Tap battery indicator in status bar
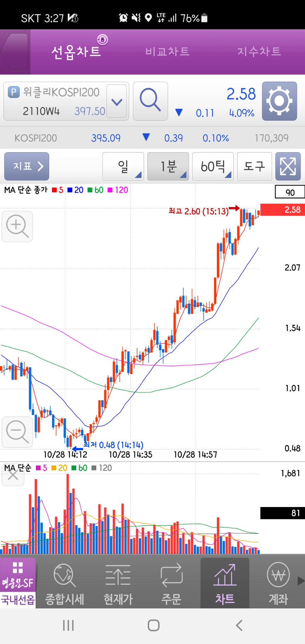This screenshot has width=305, height=644. pyautogui.click(x=204, y=18)
